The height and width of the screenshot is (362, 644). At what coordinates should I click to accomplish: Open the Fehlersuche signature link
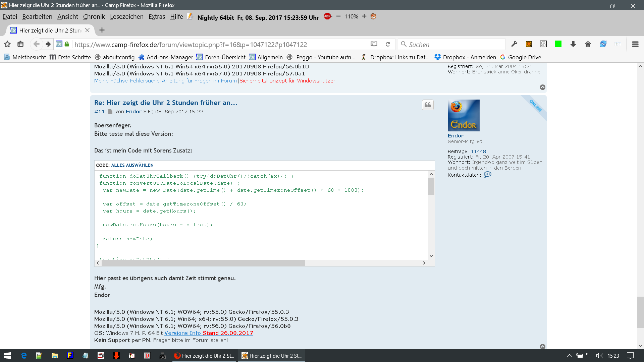(145, 81)
